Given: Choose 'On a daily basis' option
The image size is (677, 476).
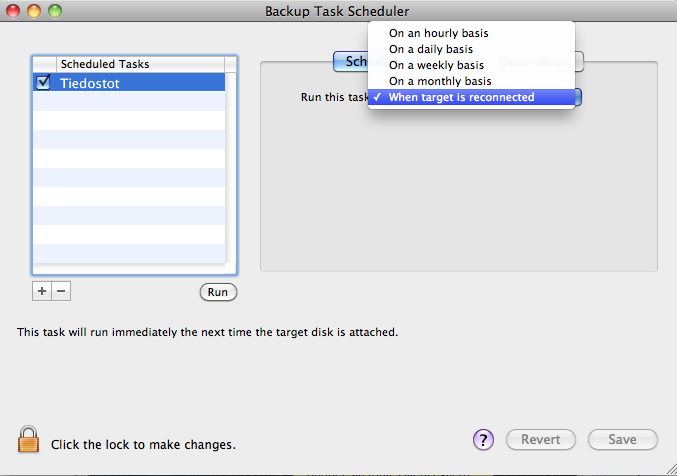Looking at the screenshot, I should tap(431, 49).
